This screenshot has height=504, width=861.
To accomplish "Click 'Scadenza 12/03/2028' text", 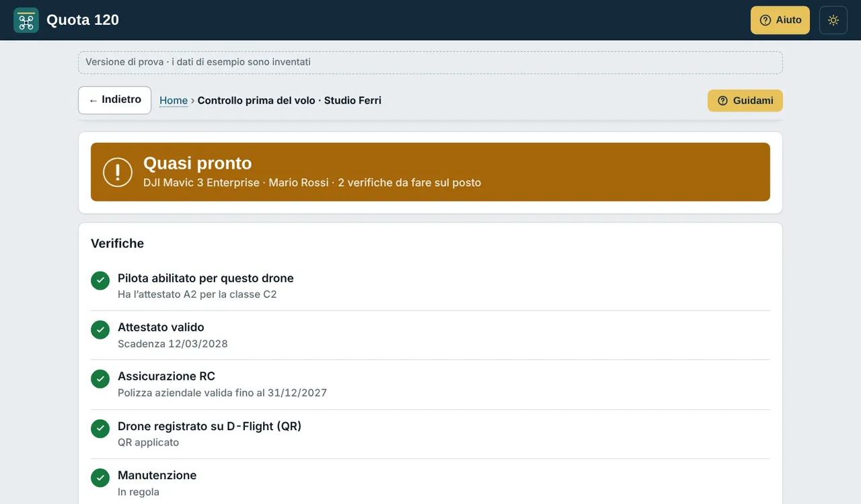I will [x=173, y=344].
